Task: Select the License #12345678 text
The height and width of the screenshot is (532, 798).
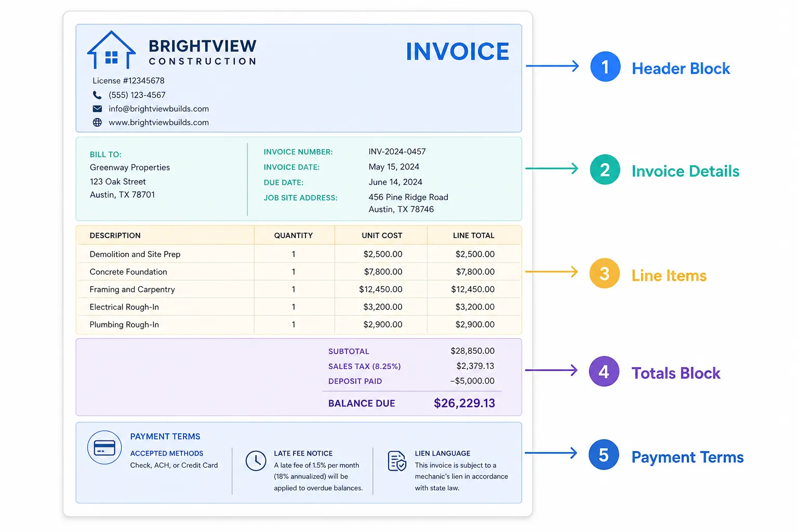Action: pyautogui.click(x=128, y=81)
